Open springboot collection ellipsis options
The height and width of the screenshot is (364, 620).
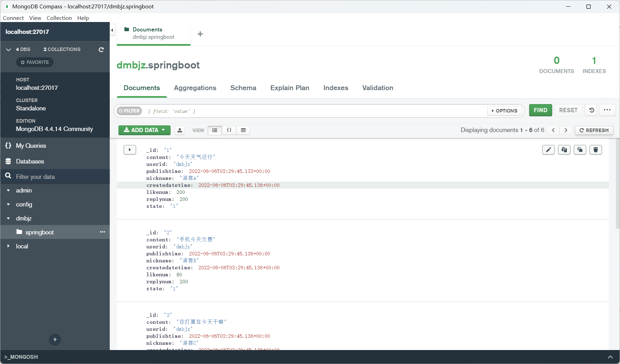click(102, 232)
